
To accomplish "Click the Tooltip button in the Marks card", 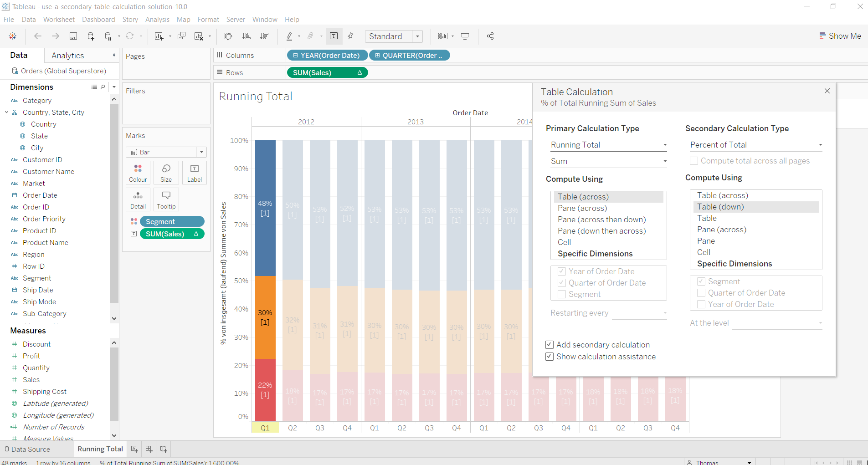I will [x=166, y=199].
